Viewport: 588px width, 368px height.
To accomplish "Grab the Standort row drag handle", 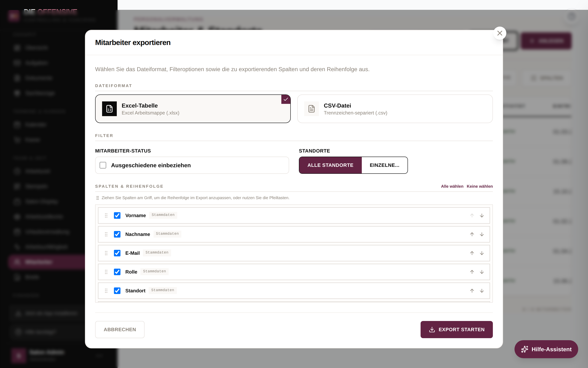I will point(106,291).
